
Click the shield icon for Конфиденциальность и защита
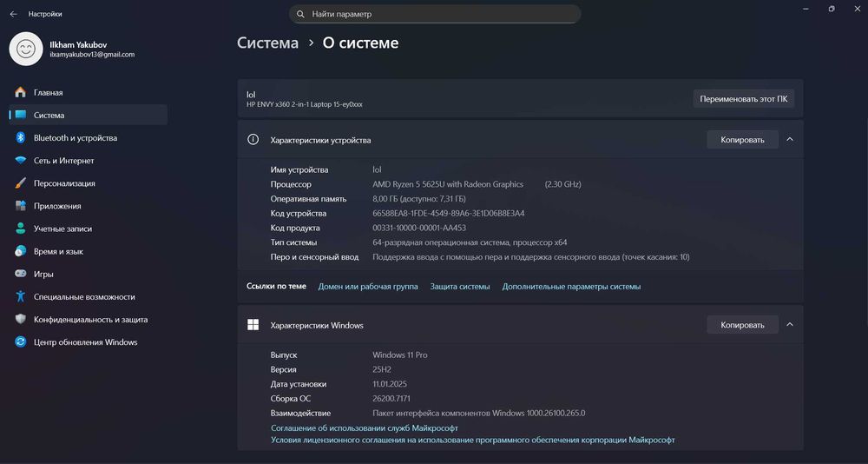(21, 319)
